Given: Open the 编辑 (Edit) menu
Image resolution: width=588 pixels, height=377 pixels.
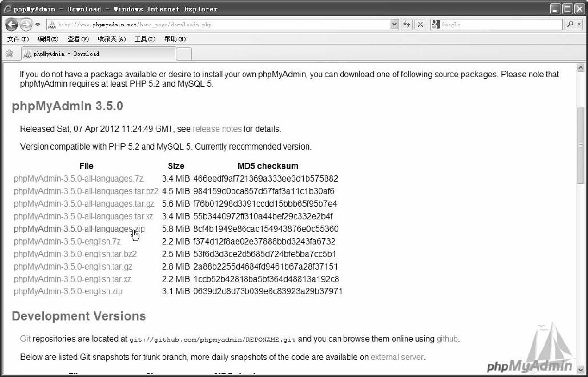Looking at the screenshot, I should pyautogui.click(x=47, y=39).
